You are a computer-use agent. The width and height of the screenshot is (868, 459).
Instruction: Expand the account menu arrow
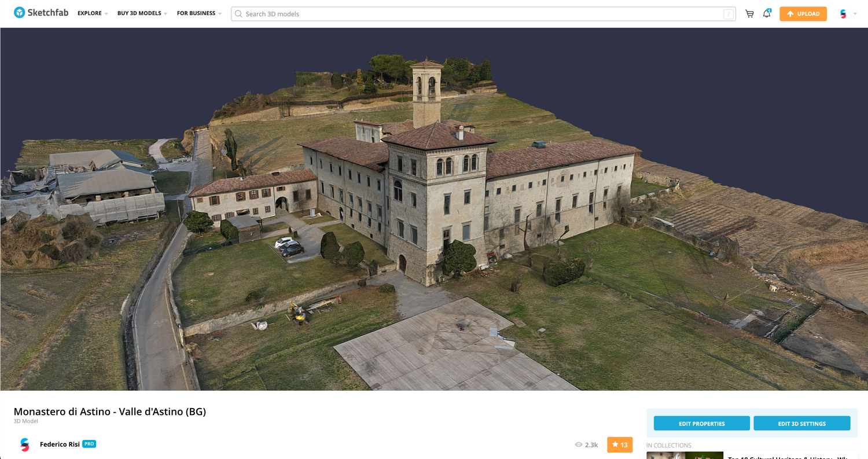click(x=854, y=13)
